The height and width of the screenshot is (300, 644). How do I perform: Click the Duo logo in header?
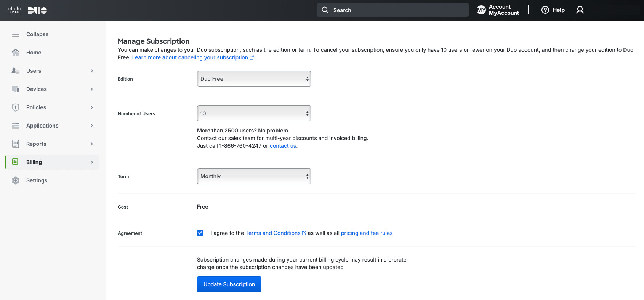point(37,10)
